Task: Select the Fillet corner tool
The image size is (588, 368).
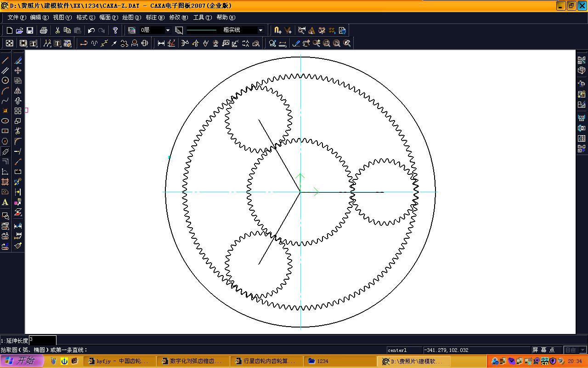Action: [x=18, y=141]
